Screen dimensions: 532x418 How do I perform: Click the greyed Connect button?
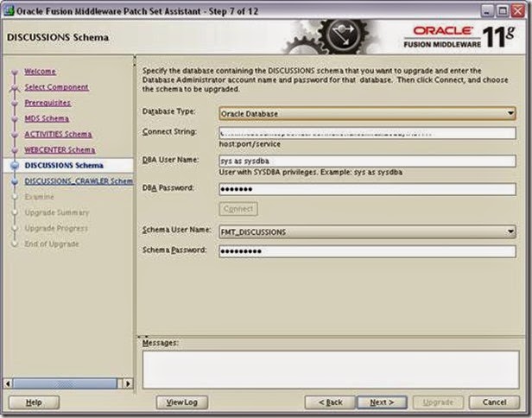(238, 209)
